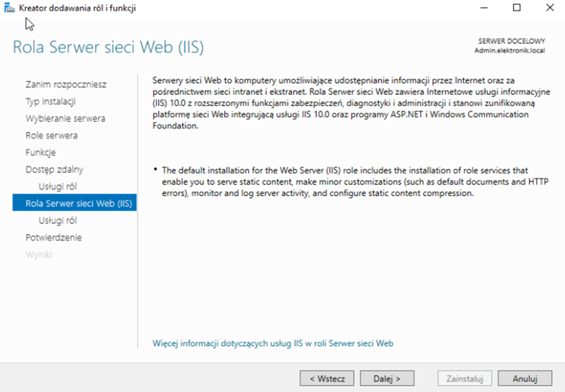Select the Wybieranie serwera step

65,118
